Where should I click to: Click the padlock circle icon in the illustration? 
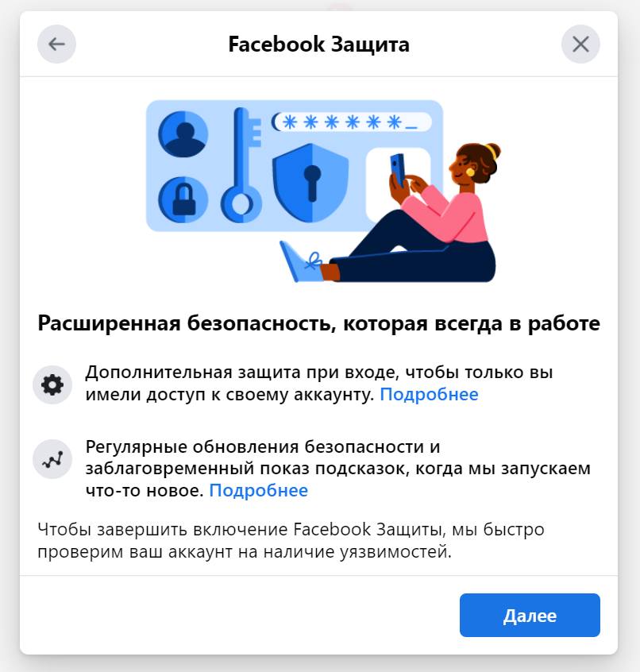click(x=183, y=199)
